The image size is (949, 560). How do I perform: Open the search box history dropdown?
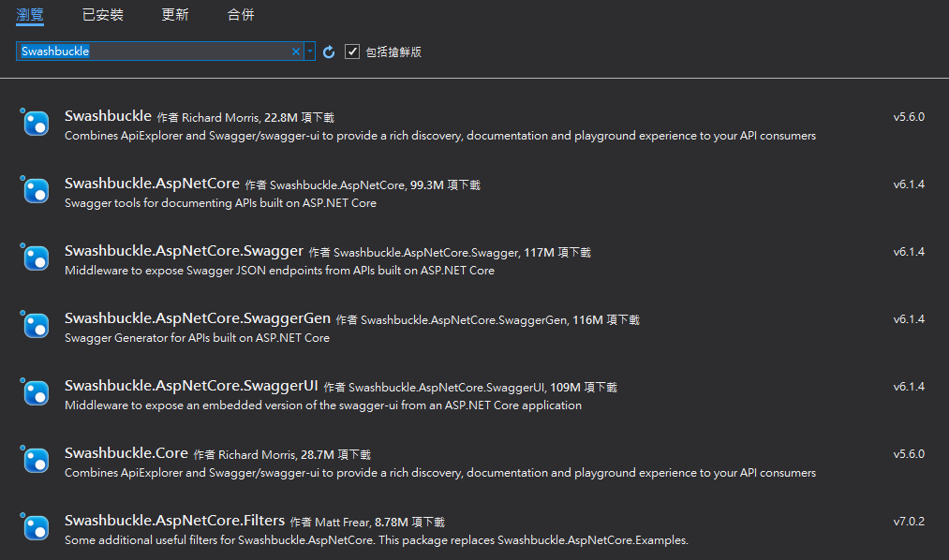[x=310, y=52]
